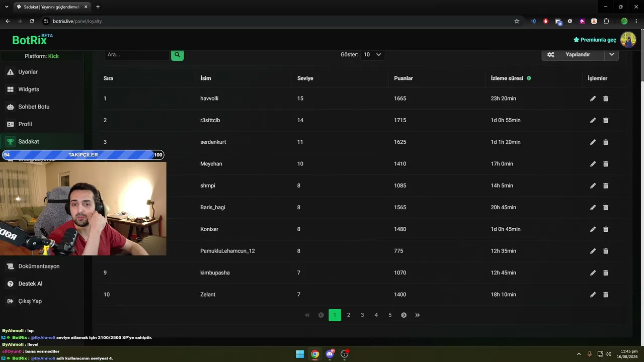Edit the shmpi loyalty entry
The width and height of the screenshot is (644, 362).
tap(593, 186)
